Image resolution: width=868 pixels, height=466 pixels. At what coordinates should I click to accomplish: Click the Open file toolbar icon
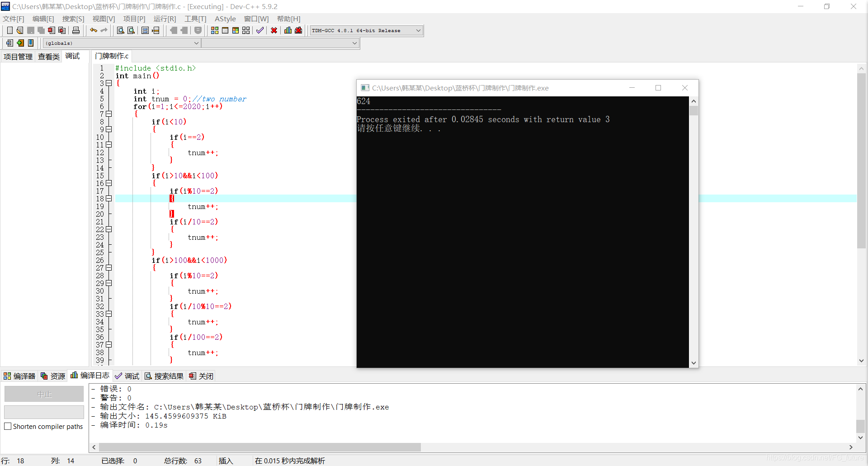[x=20, y=30]
